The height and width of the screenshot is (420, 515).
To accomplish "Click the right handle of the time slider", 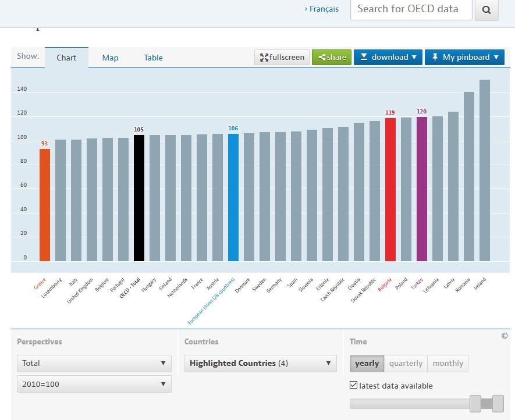I will pyautogui.click(x=498, y=404).
